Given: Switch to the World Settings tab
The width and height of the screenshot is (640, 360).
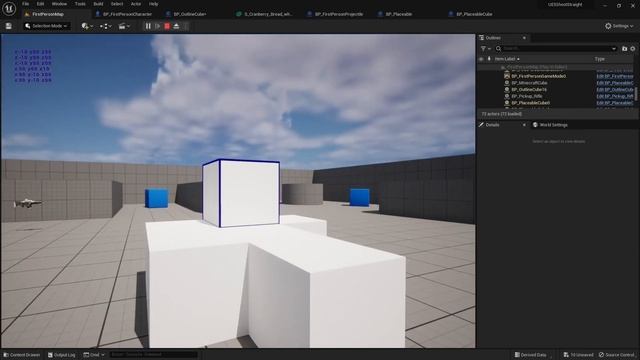Looking at the screenshot, I should pyautogui.click(x=550, y=125).
